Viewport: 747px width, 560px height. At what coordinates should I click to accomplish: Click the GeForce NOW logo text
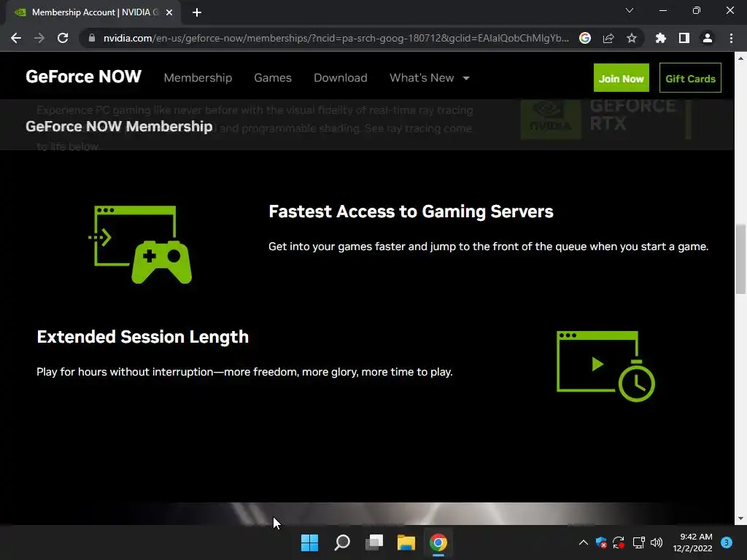(x=83, y=77)
